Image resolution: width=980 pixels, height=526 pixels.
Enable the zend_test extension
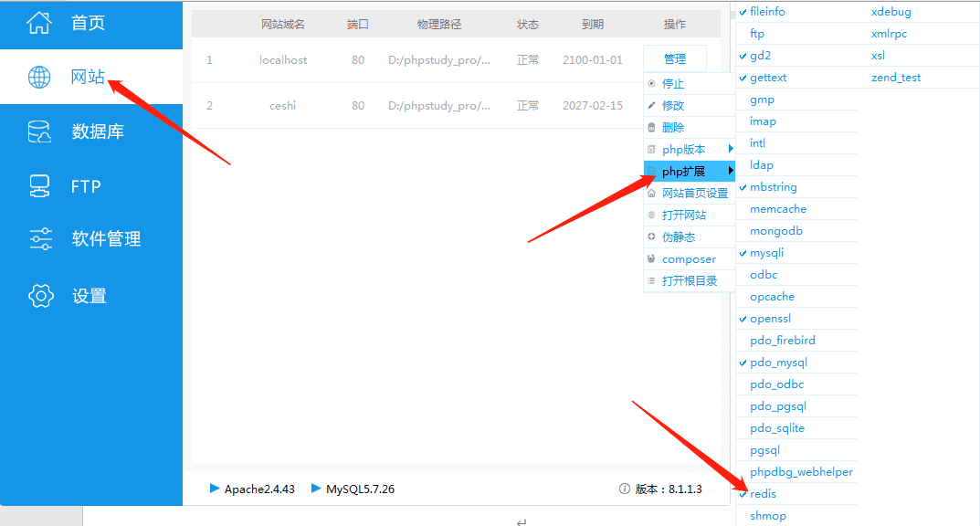point(896,78)
